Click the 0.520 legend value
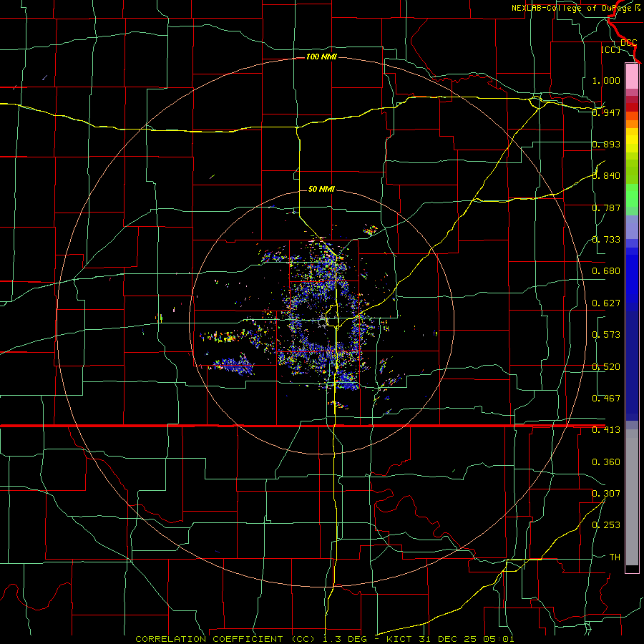The height and width of the screenshot is (644, 644). point(606,367)
